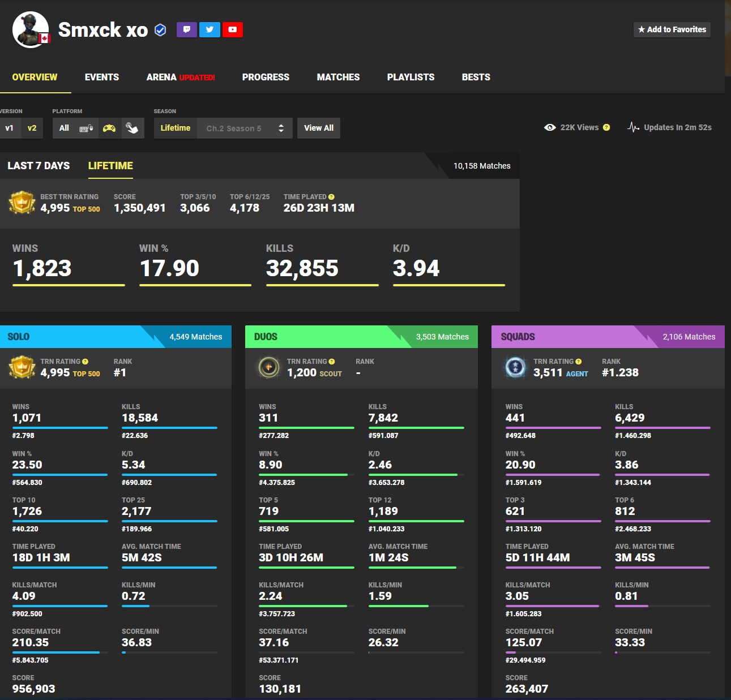Click the Solo rank #1 value
The image size is (731, 700).
pos(120,372)
